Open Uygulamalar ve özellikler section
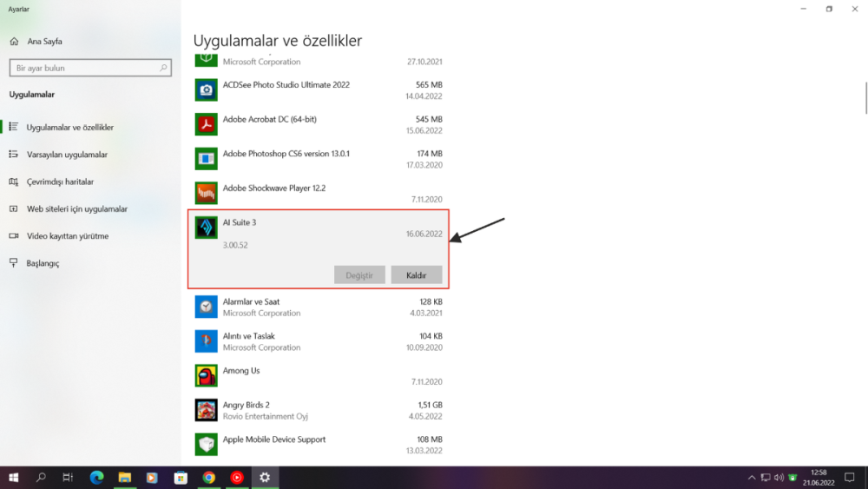 tap(90, 128)
